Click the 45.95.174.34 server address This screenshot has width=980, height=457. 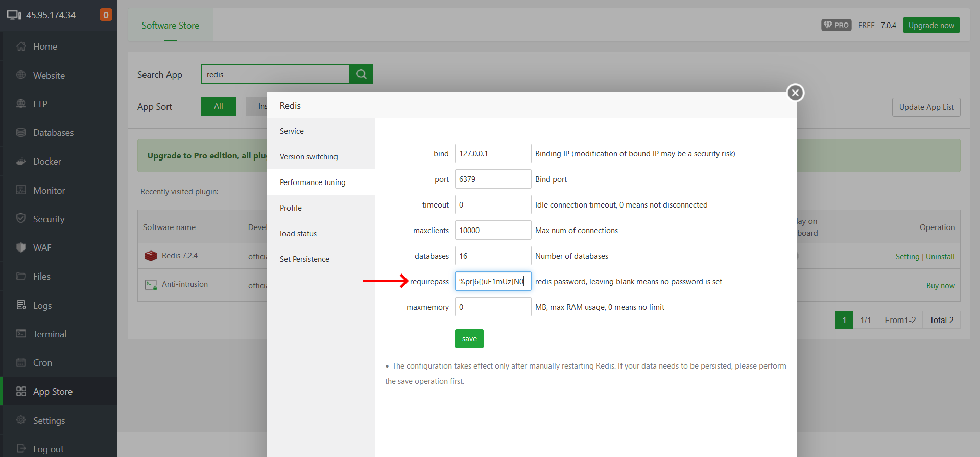(51, 15)
